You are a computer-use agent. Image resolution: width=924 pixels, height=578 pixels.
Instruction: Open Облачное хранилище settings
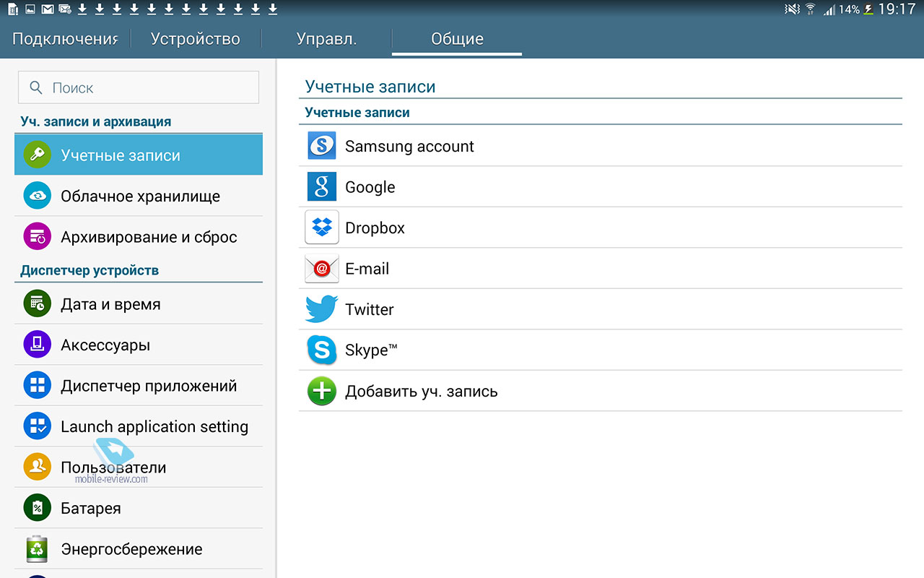point(139,196)
